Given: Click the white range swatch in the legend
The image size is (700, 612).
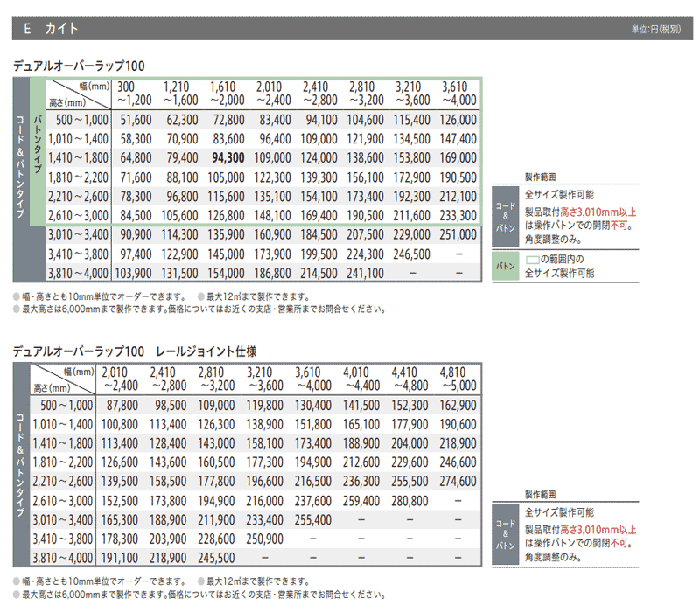Looking at the screenshot, I should [x=535, y=259].
